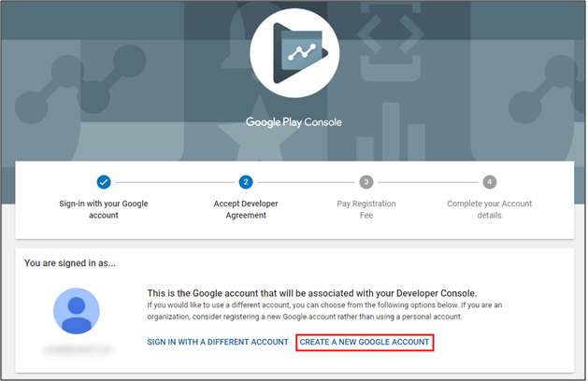Screen dimensions: 588x381
Task: Click 'Create a new Google account'
Action: click(365, 343)
